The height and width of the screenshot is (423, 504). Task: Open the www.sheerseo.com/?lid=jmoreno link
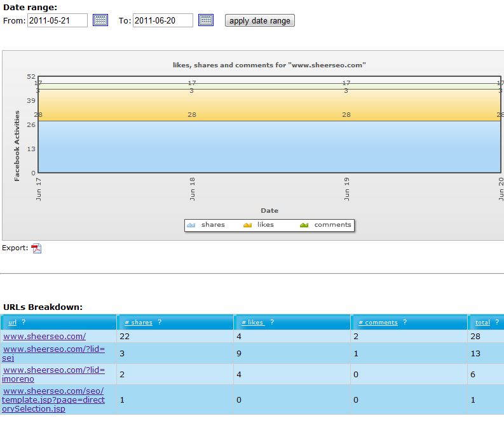click(x=53, y=374)
